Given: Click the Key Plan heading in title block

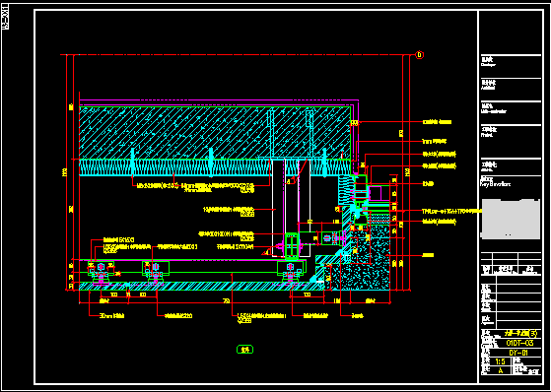Looking at the screenshot, I should (495, 182).
